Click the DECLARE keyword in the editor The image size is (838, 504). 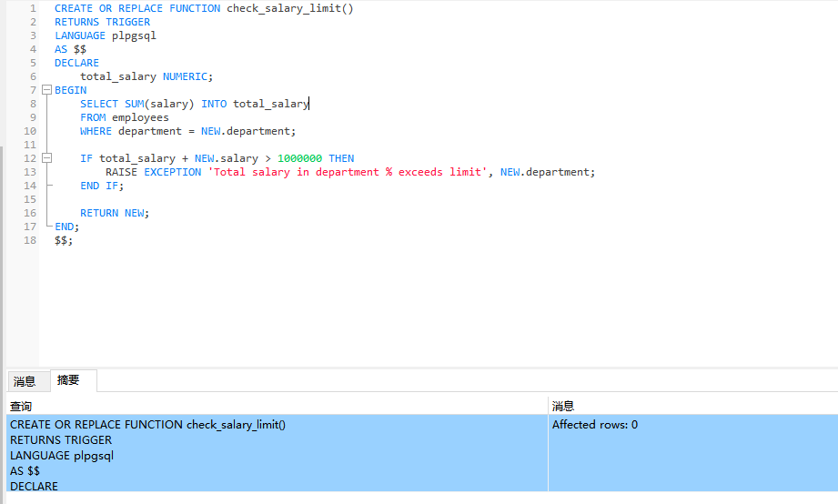point(76,63)
